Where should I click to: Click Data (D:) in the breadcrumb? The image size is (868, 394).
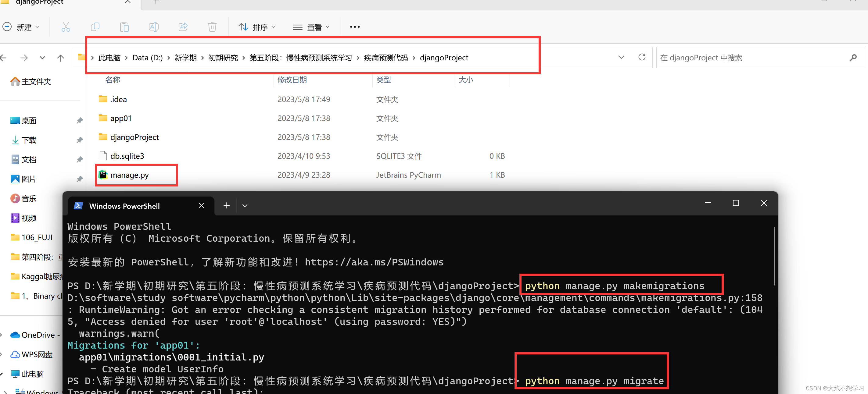pos(147,58)
